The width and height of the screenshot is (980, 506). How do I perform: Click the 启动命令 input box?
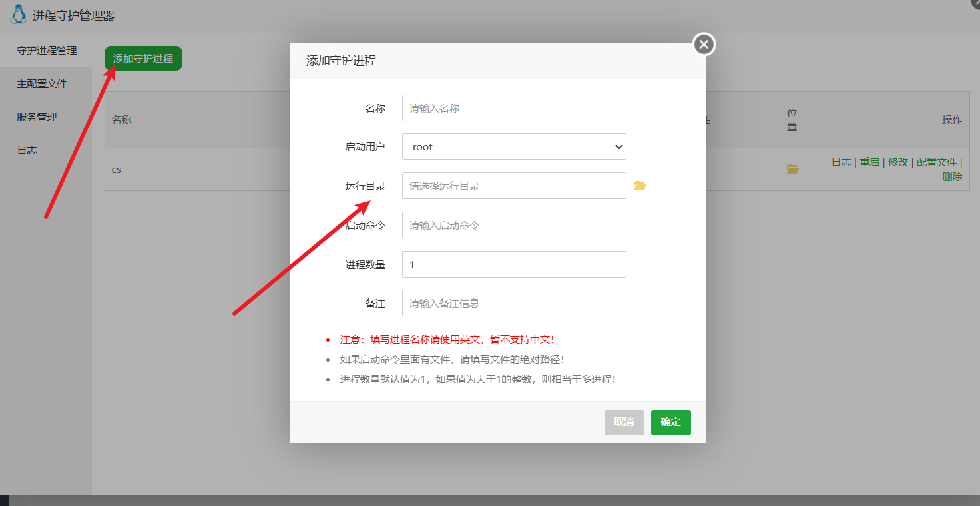click(514, 225)
